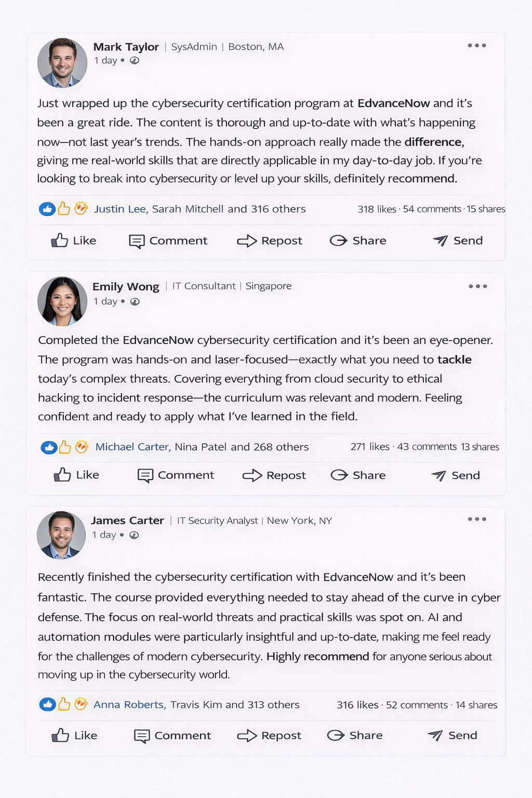View Emily Wong's profile photo
Viewport: 532px width, 798px height.
(62, 301)
